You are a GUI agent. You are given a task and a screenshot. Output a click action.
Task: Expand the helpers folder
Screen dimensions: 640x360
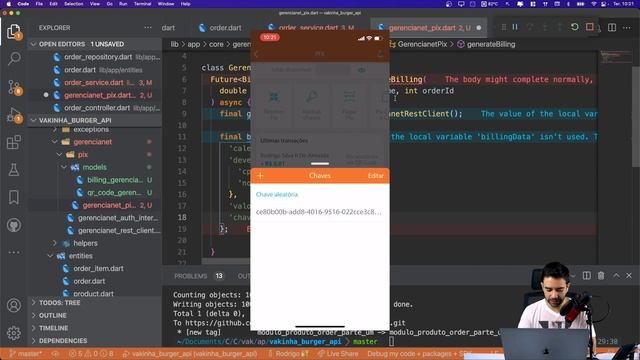pos(55,243)
